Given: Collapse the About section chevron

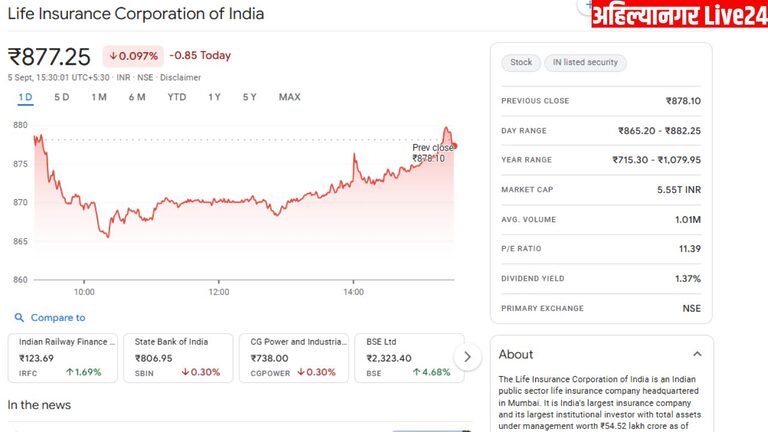Looking at the screenshot, I should 697,354.
